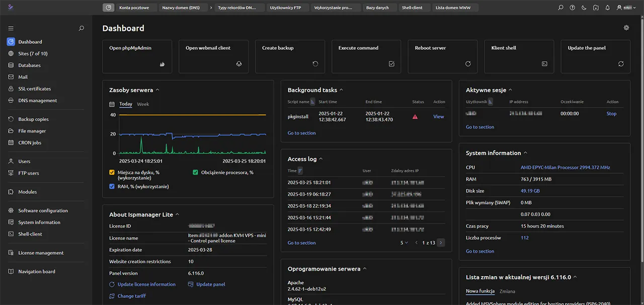Open the rows-per-page dropdown in Access log
This screenshot has height=305, width=644.
tap(404, 243)
